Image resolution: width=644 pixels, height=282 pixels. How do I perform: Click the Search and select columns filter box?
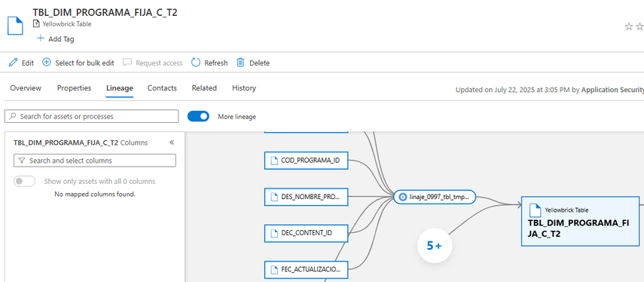click(x=95, y=161)
